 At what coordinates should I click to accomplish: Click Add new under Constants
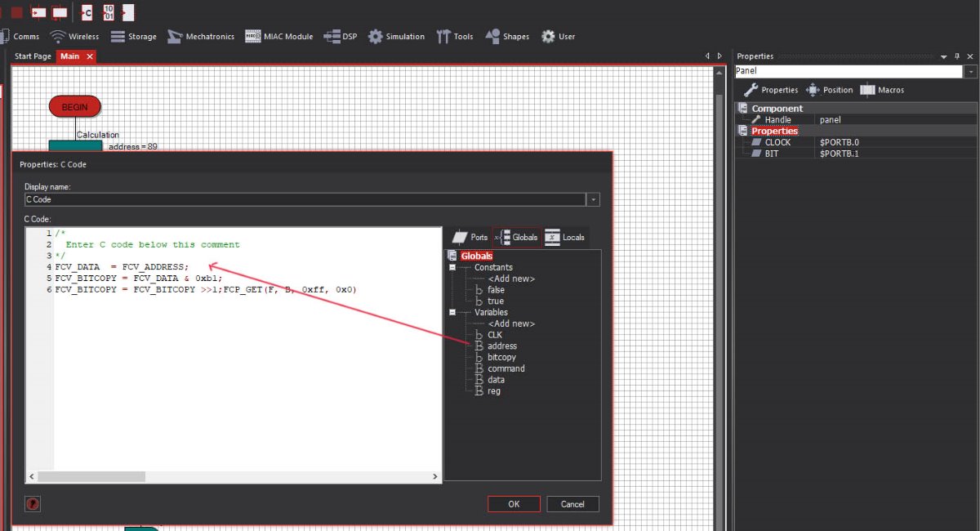coord(511,279)
